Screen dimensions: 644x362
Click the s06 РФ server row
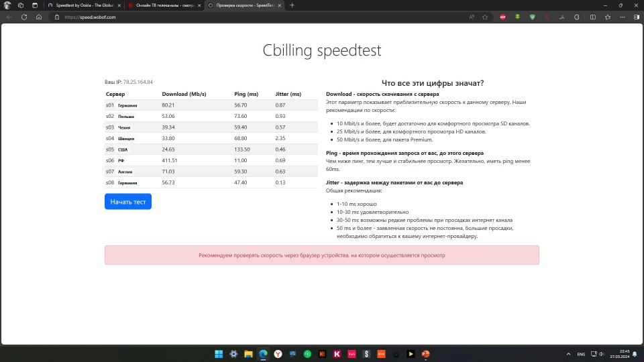point(211,160)
